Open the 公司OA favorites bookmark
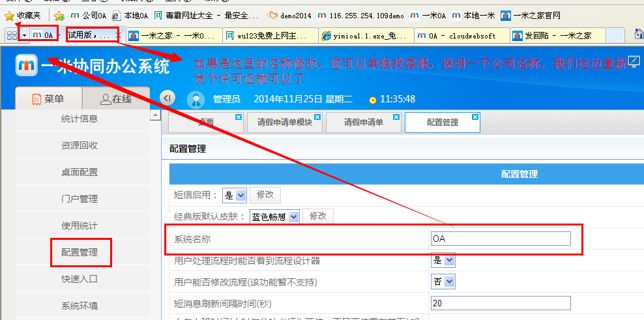This screenshot has width=644, height=320. pyautogui.click(x=88, y=16)
